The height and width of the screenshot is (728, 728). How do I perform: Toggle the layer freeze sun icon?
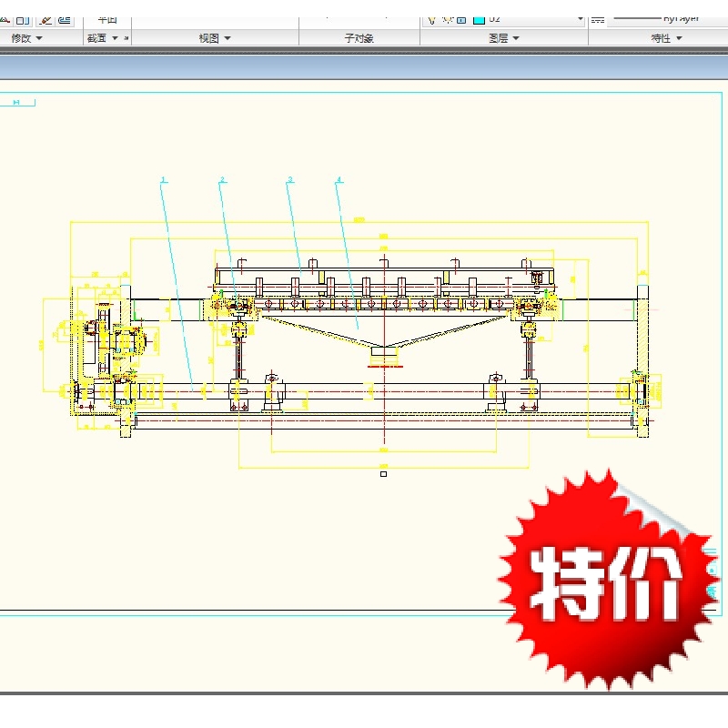click(447, 20)
